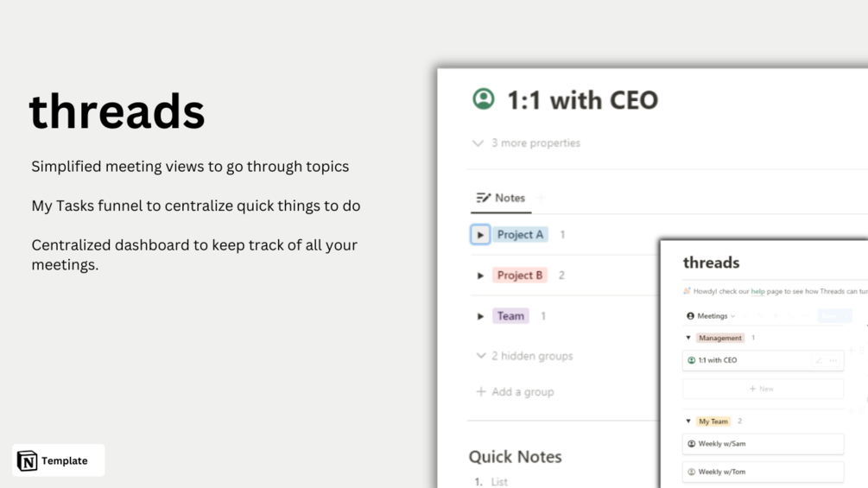Image resolution: width=868 pixels, height=488 pixels.
Task: Expand 3 more properties
Action: tap(526, 143)
